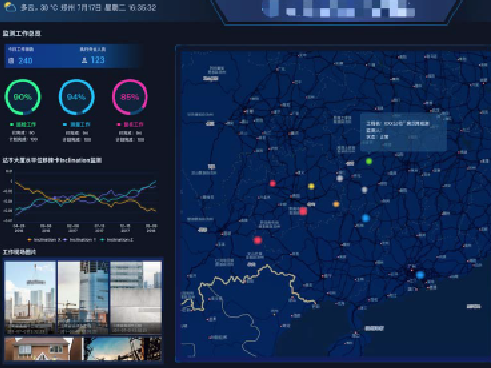The height and width of the screenshot is (368, 491).
Task: Open the glass tower construction photo
Action: (x=83, y=298)
